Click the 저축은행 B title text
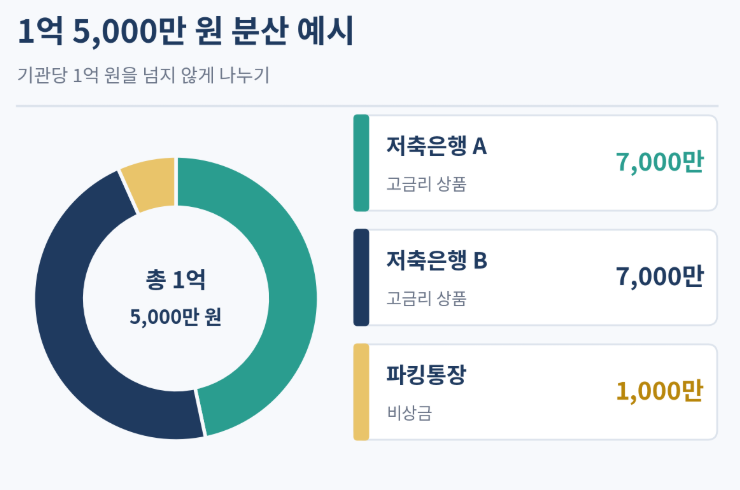This screenshot has width=740, height=490. pos(437,260)
